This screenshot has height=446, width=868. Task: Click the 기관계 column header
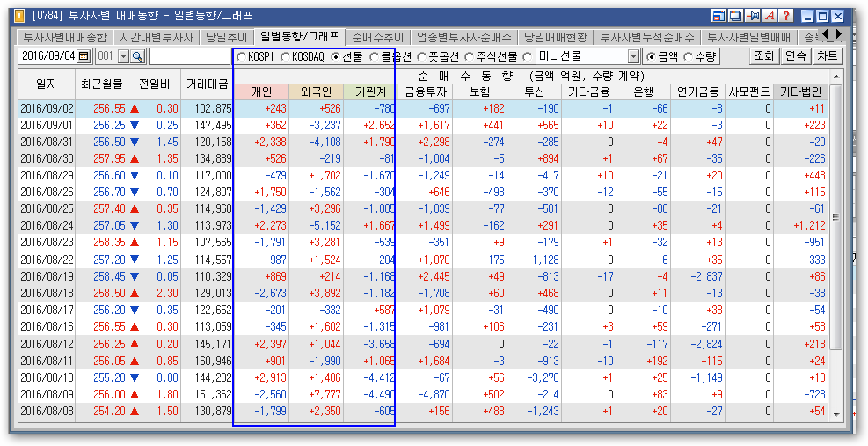369,92
